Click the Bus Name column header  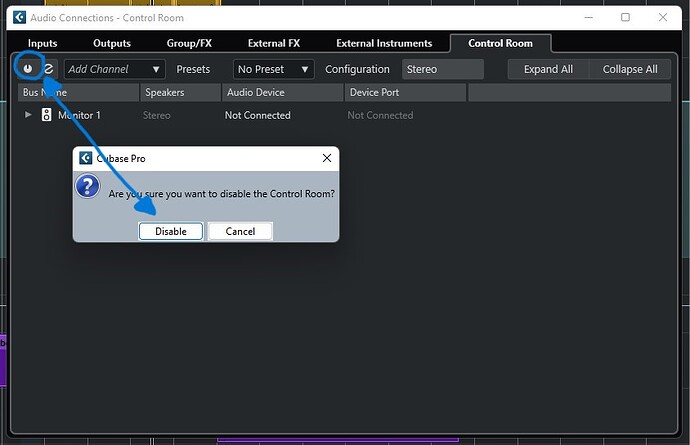[78, 92]
